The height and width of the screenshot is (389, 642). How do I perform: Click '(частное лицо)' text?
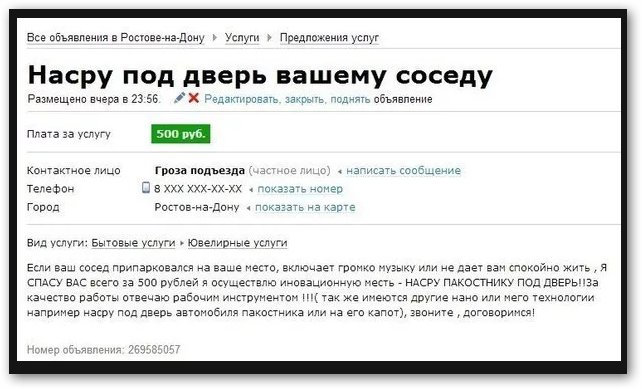[x=289, y=170]
